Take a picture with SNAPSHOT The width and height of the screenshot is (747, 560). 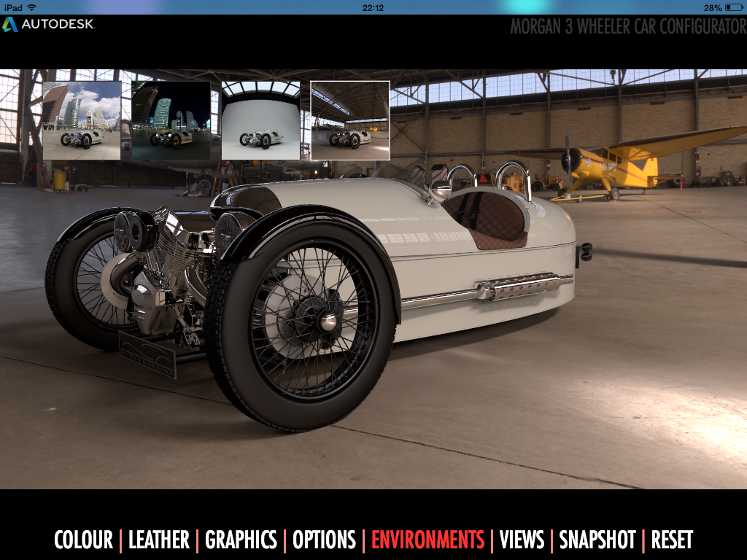tap(597, 540)
